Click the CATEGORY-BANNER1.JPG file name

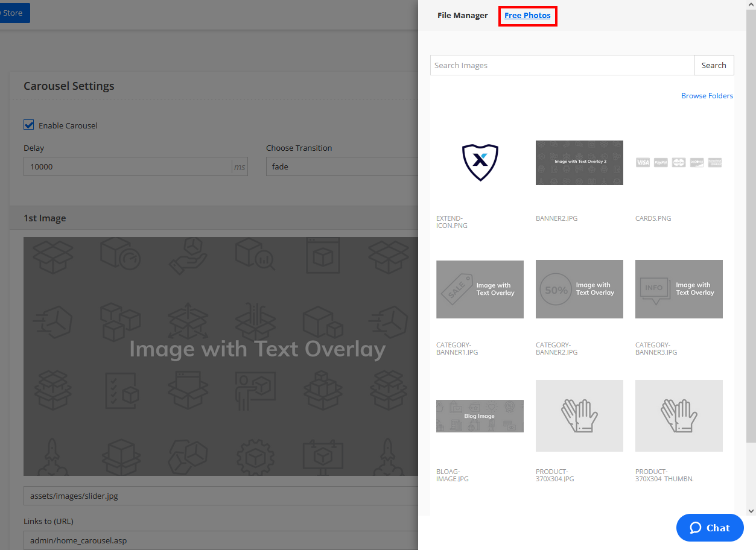(x=457, y=349)
